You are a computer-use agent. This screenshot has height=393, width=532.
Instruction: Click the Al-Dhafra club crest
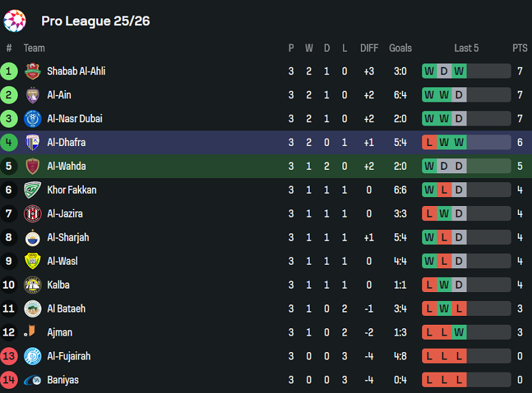(33, 143)
